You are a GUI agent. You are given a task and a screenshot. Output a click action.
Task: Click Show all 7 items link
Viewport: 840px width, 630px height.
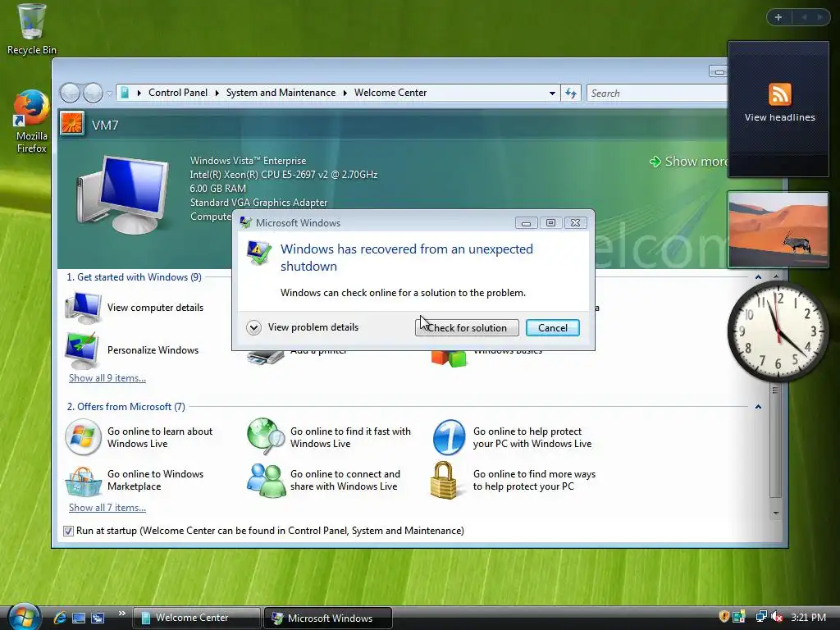(107, 507)
